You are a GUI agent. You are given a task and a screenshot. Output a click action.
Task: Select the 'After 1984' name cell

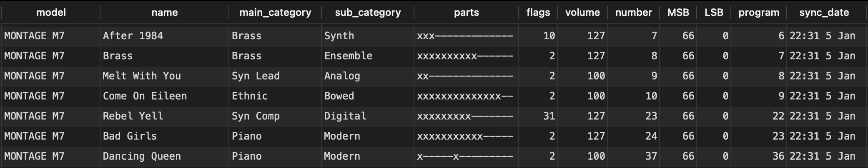[x=133, y=36]
